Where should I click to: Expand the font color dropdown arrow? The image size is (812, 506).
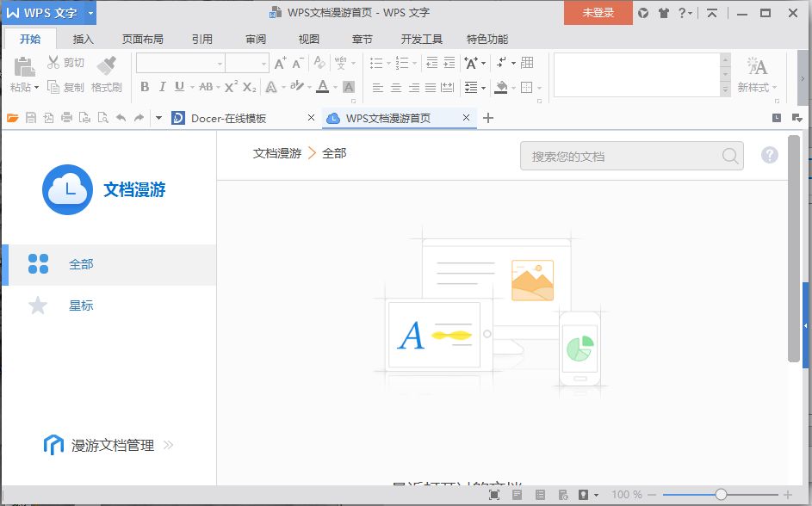(334, 86)
